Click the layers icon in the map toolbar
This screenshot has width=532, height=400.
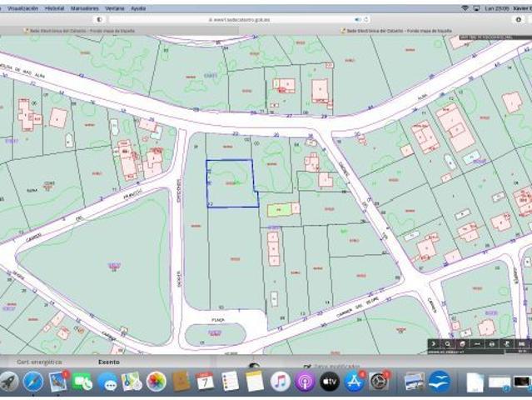click(x=463, y=343)
